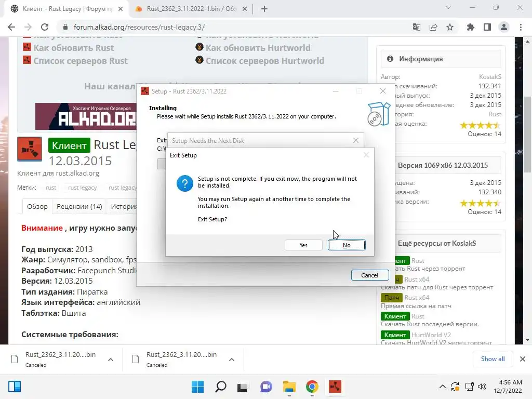Viewport: 532px width, 399px height.
Task: Click the Chrome taskbar icon
Action: click(312, 387)
